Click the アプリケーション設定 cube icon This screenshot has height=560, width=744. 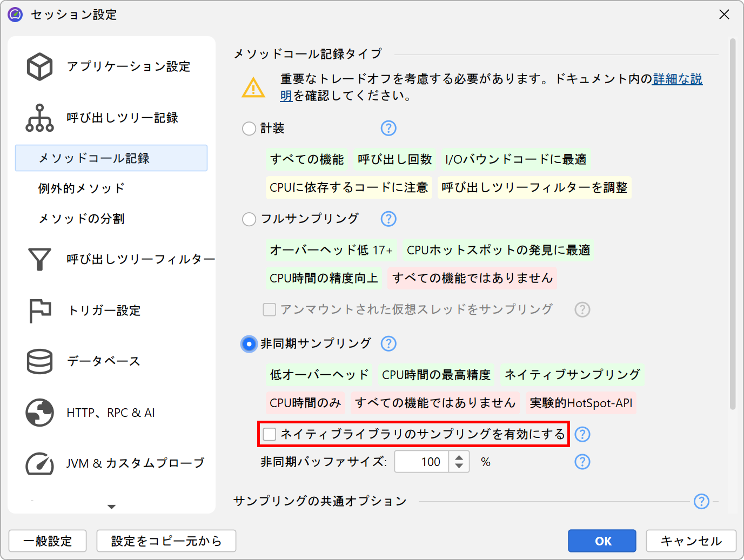[40, 66]
